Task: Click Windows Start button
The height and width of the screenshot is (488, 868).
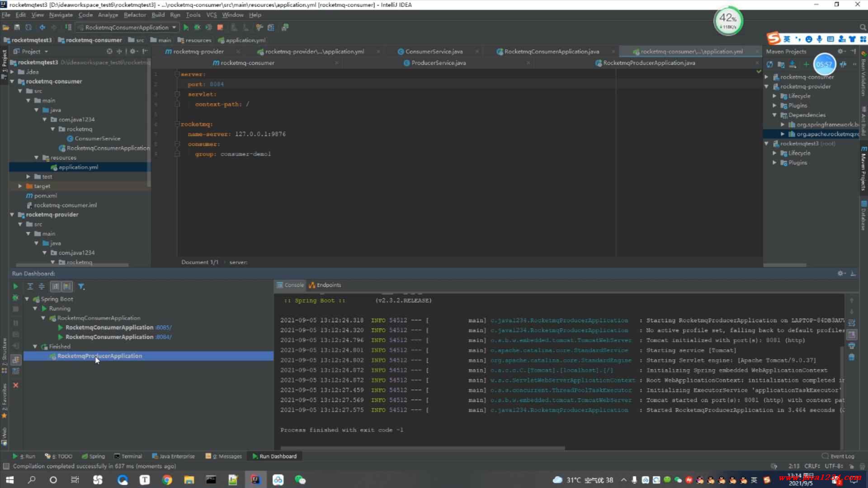Action: [x=9, y=480]
